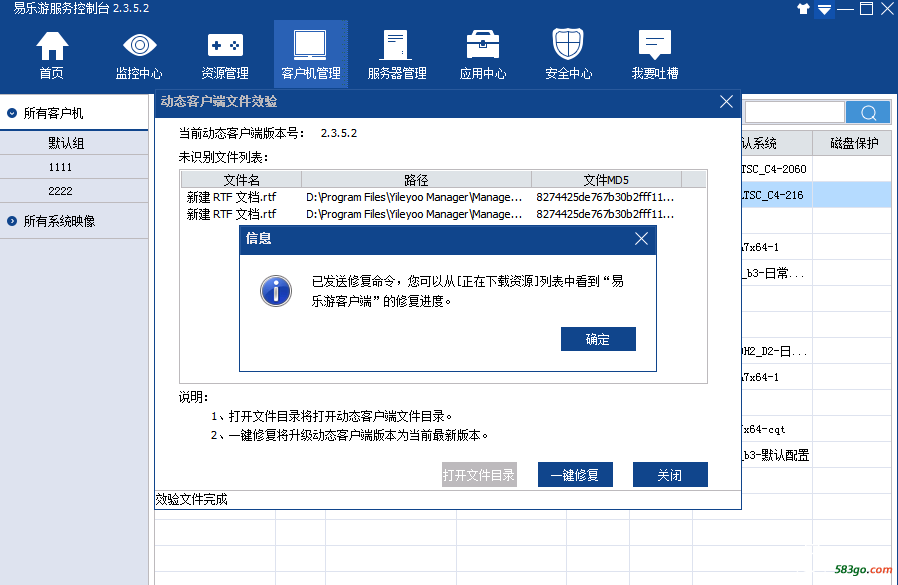Click the skin shirt icon in title bar

803,9
